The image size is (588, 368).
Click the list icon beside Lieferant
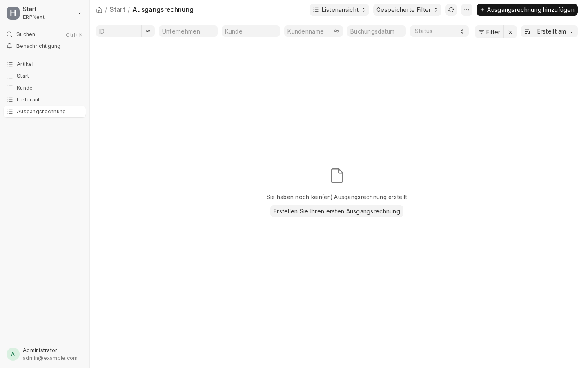click(10, 100)
